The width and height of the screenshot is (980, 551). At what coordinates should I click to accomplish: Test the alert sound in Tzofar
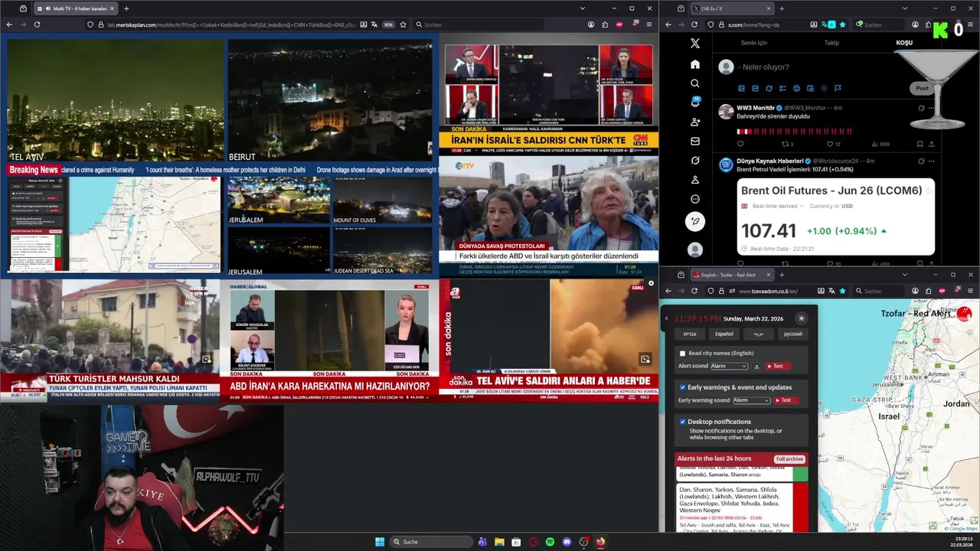coord(778,367)
